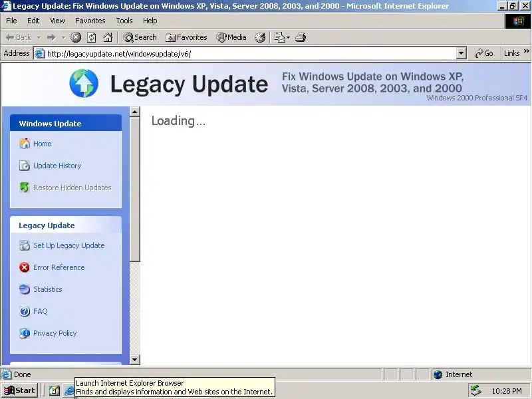Image resolution: width=532 pixels, height=399 pixels.
Task: Open the Home link in sidebar
Action: 43,144
